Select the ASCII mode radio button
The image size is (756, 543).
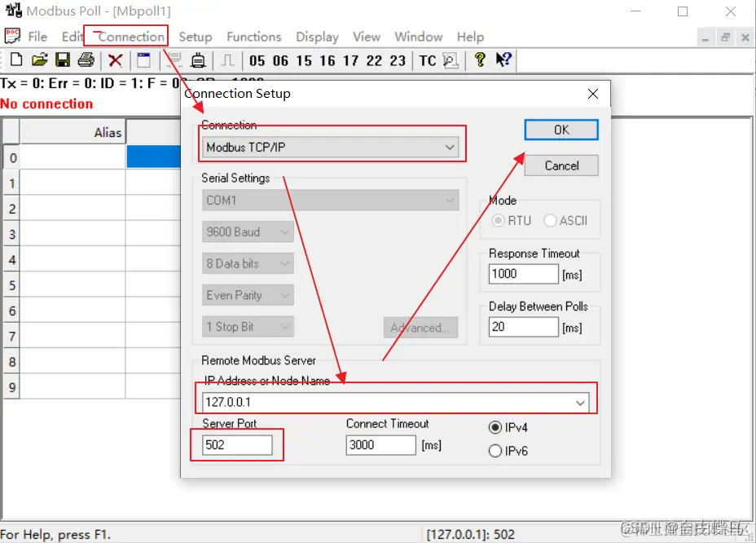click(x=550, y=221)
